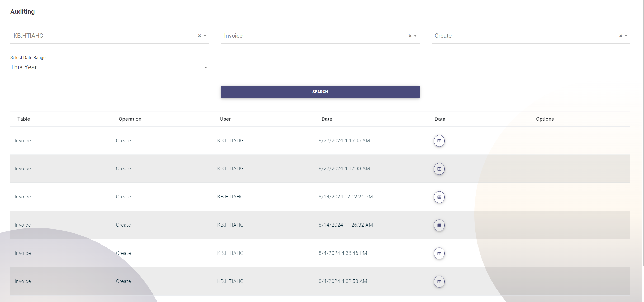View data for 8/4/2024 4:38:46 PM row
The image size is (644, 302).
(439, 254)
